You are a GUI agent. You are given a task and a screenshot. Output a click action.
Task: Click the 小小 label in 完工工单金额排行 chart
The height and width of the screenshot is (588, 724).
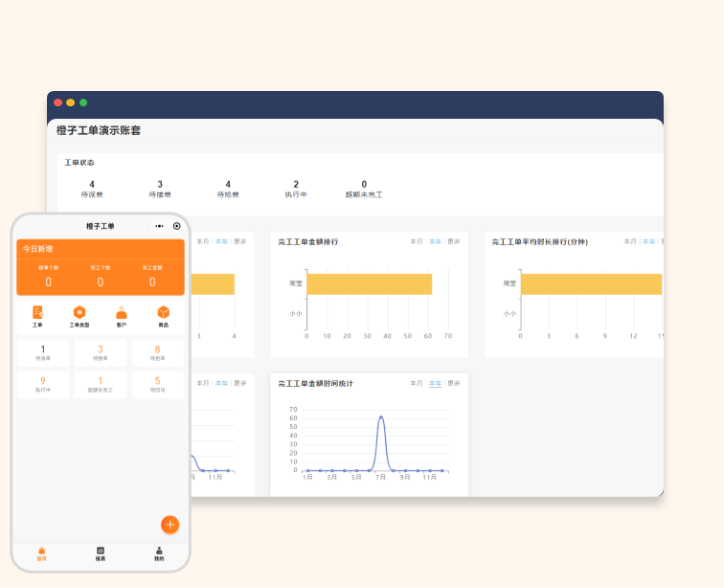296,313
